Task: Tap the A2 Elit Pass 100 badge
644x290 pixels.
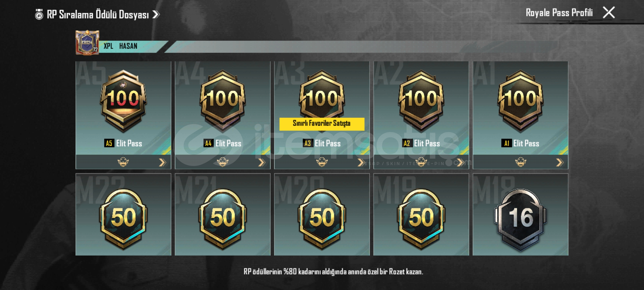Action: pos(421,101)
